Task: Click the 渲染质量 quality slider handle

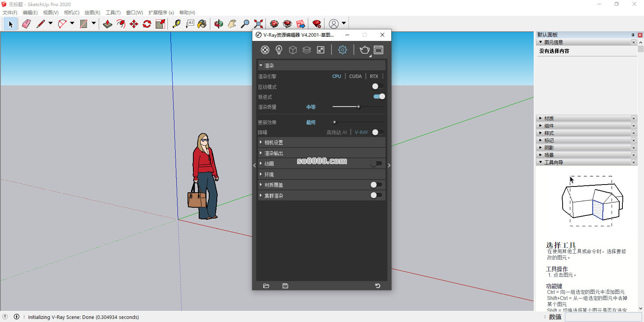Action: (358, 107)
